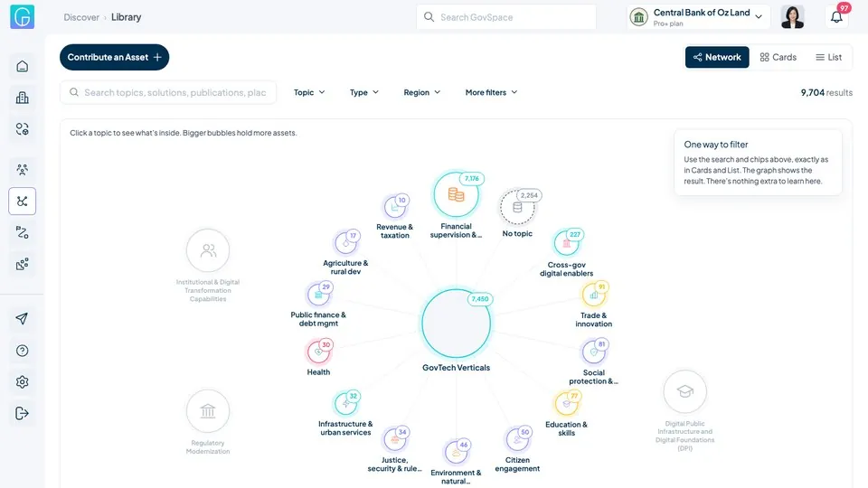The height and width of the screenshot is (488, 868).
Task: Click the user profile avatar
Action: point(792,17)
